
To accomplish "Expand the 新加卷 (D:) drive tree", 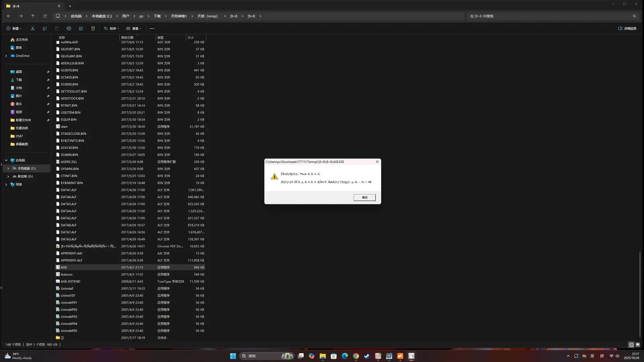I will point(8,176).
